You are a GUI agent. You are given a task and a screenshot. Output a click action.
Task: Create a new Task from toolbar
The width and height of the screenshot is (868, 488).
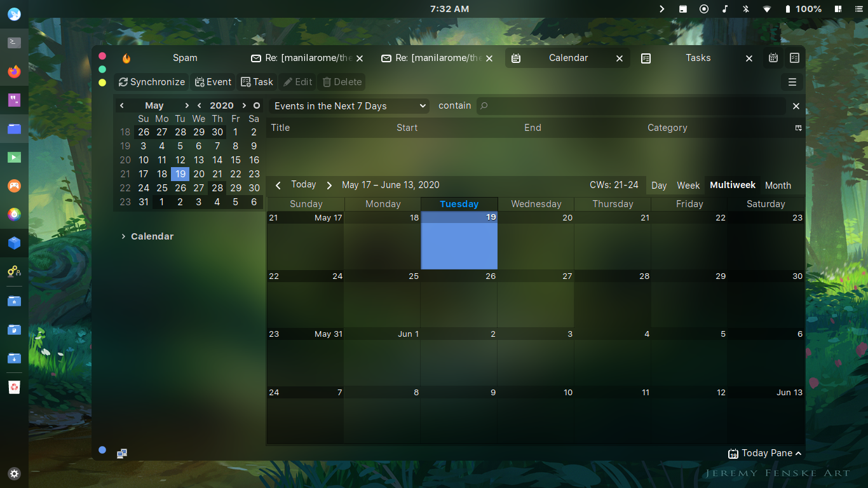click(x=257, y=82)
